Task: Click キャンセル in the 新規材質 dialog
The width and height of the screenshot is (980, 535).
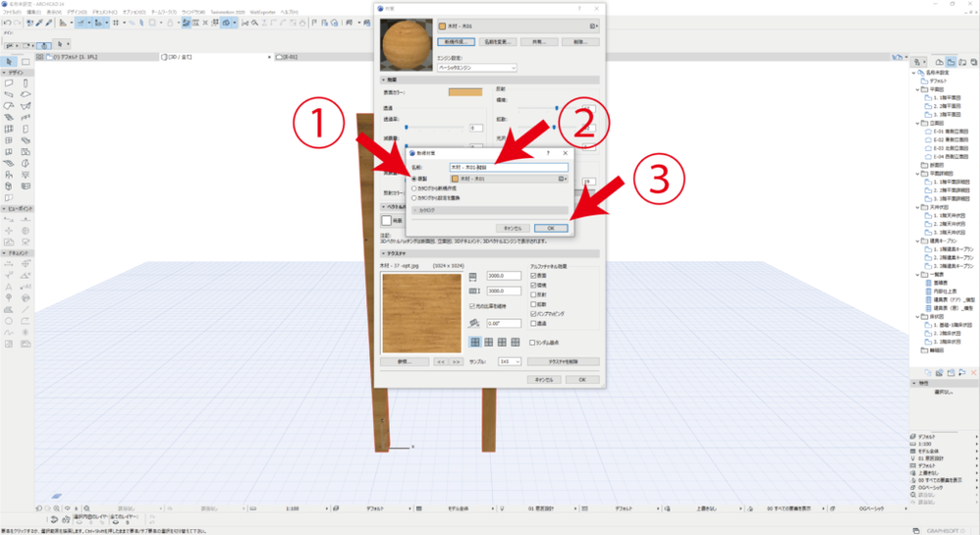Action: pos(513,228)
